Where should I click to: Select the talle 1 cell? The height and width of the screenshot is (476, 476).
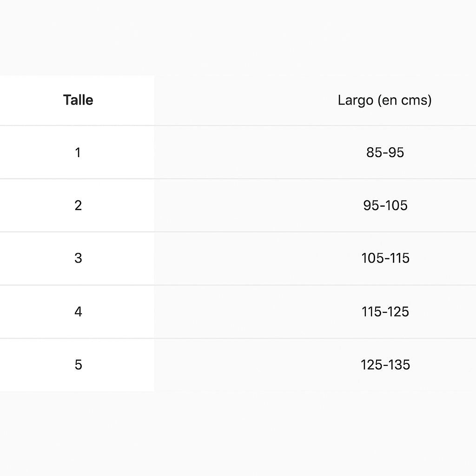click(x=78, y=152)
